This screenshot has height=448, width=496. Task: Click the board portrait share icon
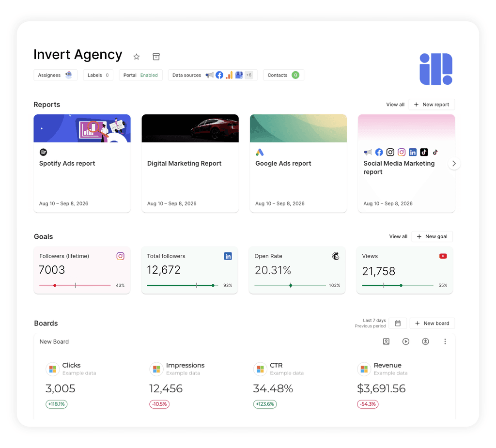point(386,341)
